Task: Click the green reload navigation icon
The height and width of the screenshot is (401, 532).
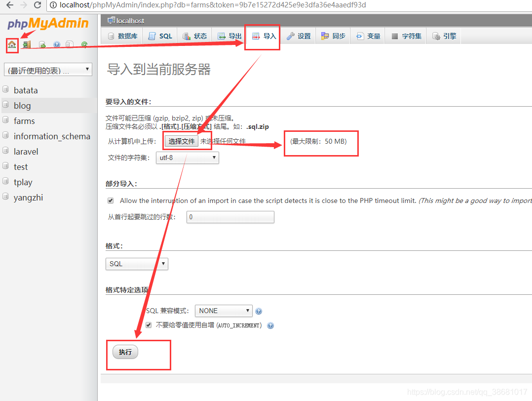Action: pos(84,44)
